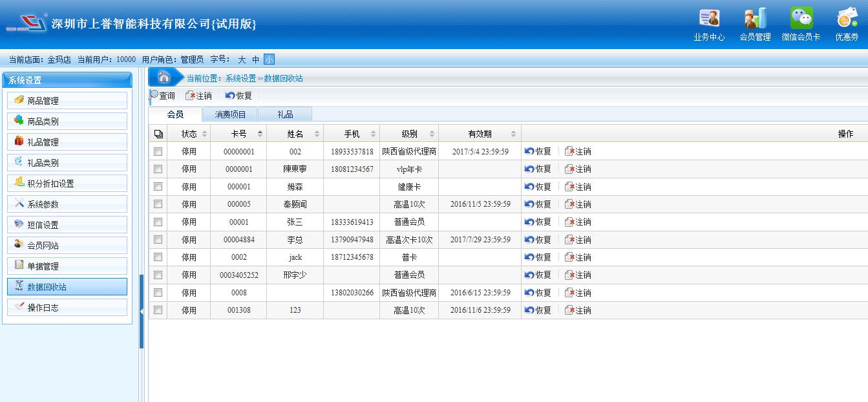Switch to the 礼品 tab
The image size is (868, 402).
tap(285, 114)
